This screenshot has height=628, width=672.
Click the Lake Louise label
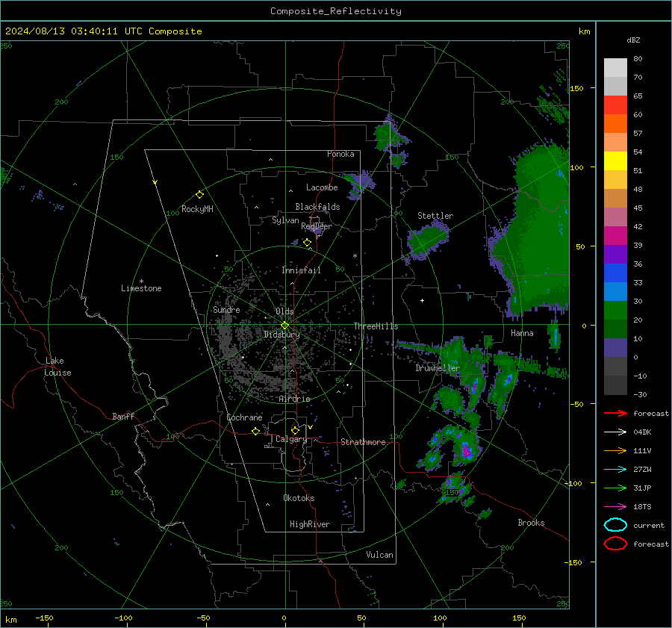(57, 367)
